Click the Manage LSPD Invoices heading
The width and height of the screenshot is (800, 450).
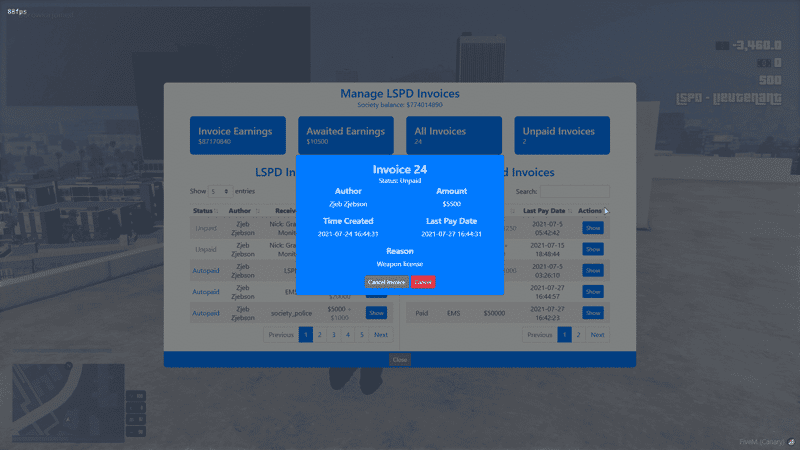[399, 93]
